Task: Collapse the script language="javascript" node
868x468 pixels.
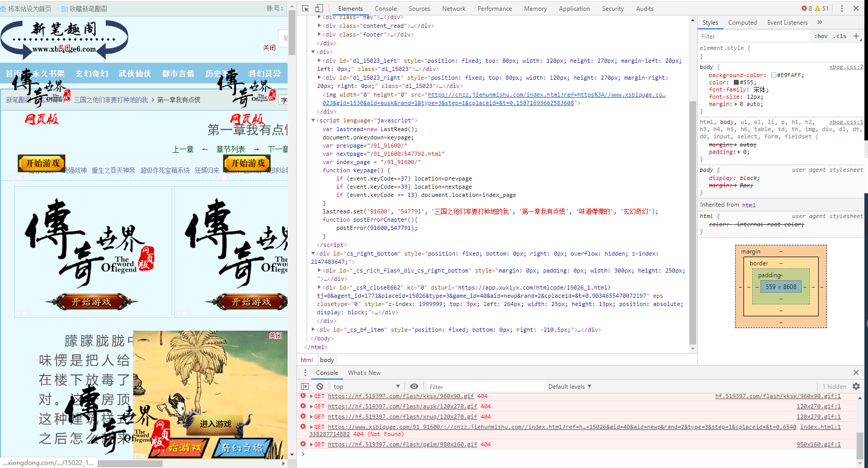Action: [313, 120]
